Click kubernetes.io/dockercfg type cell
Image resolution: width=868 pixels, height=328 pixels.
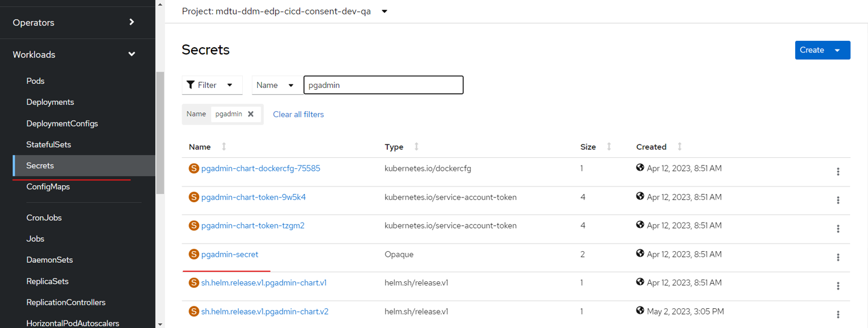428,168
